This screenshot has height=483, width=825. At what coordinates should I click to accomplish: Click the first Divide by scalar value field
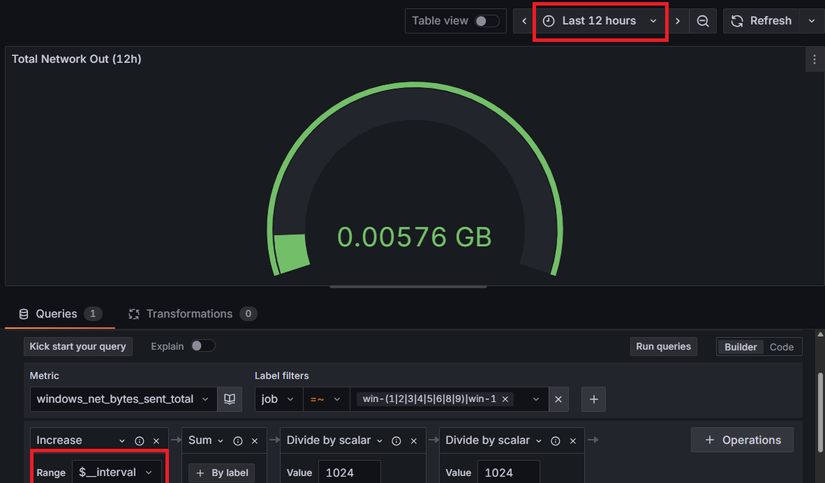pyautogui.click(x=349, y=472)
